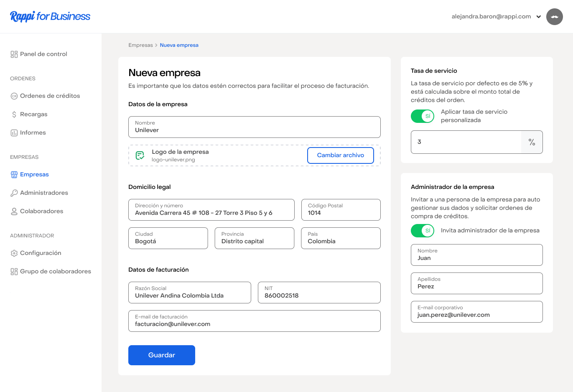Screen dimensions: 573x392
Task: Click the mustache user avatar
Action: click(x=554, y=17)
